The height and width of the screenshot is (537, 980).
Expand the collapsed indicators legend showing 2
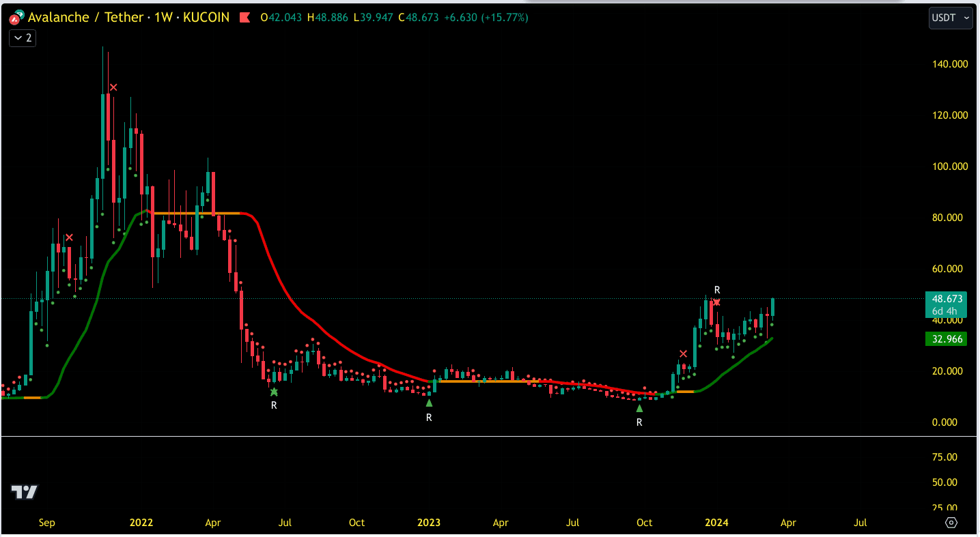pyautogui.click(x=23, y=38)
